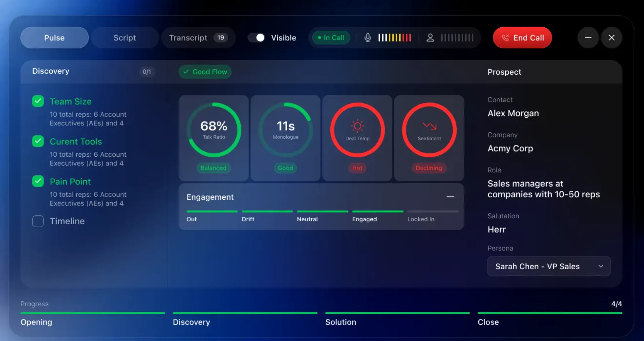Viewport: 644px width, 341px height.
Task: Switch to the Script tab
Action: [x=125, y=38]
